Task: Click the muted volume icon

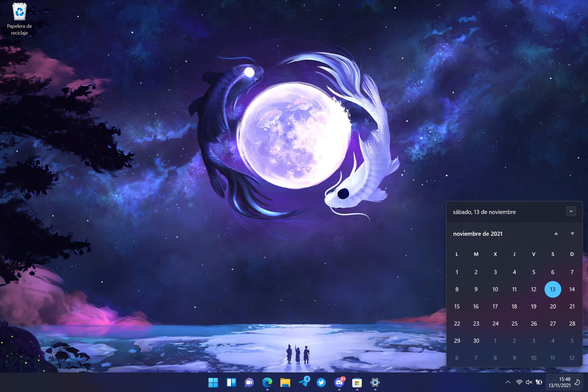Action: tap(529, 382)
